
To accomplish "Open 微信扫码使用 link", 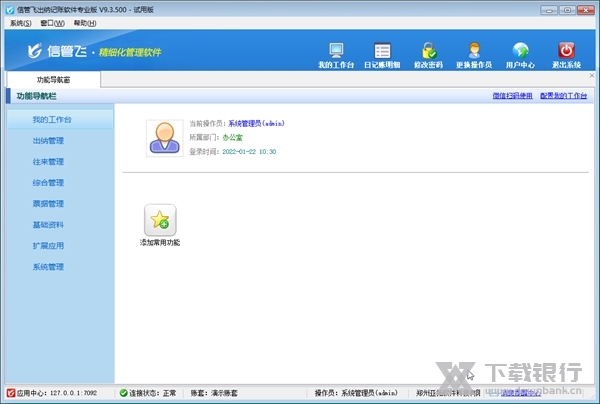I will pyautogui.click(x=512, y=96).
